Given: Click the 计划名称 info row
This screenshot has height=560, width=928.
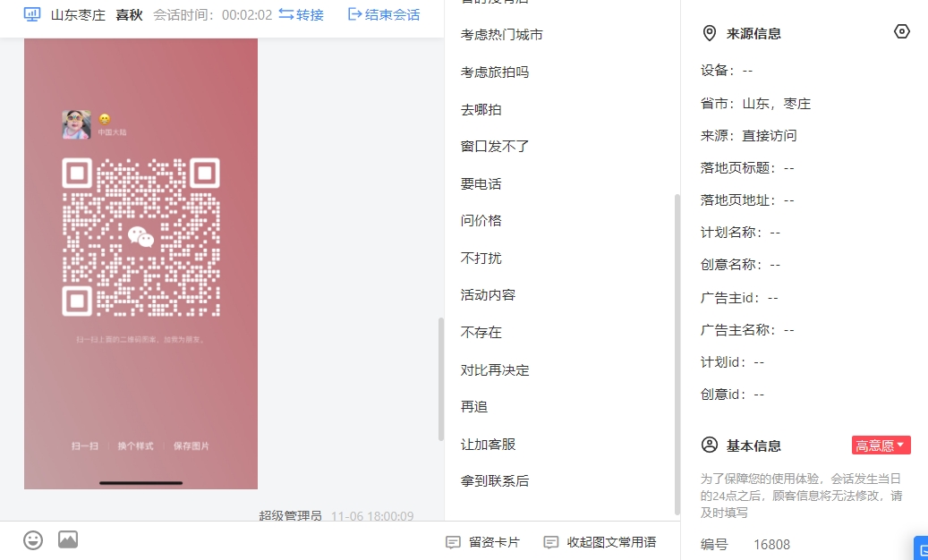Looking at the screenshot, I should tap(740, 233).
